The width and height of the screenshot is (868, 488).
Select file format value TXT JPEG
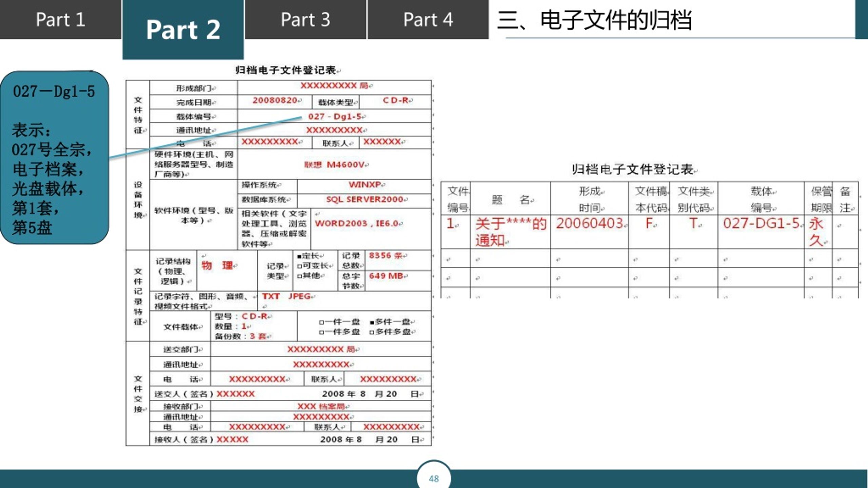tap(287, 297)
